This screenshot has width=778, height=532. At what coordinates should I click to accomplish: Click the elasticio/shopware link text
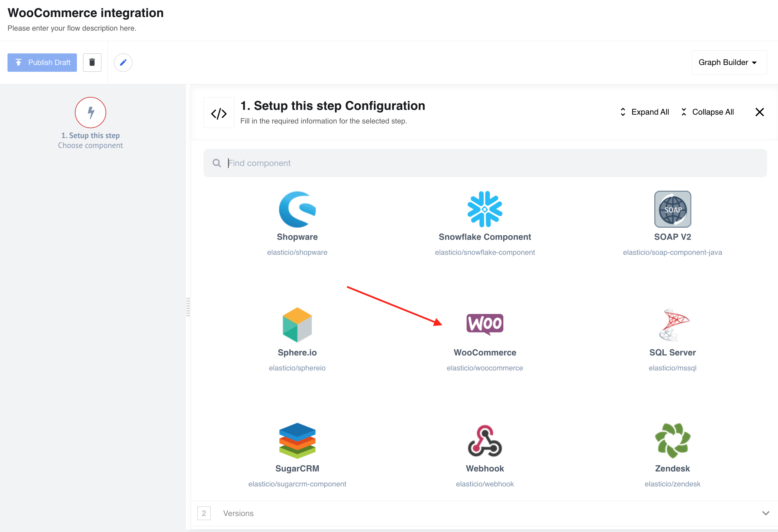pos(297,252)
